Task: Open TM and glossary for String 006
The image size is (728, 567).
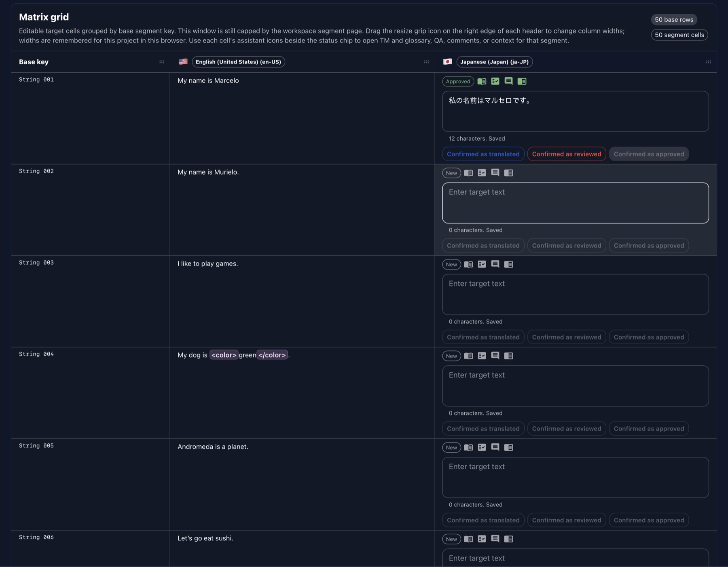Action: point(468,539)
